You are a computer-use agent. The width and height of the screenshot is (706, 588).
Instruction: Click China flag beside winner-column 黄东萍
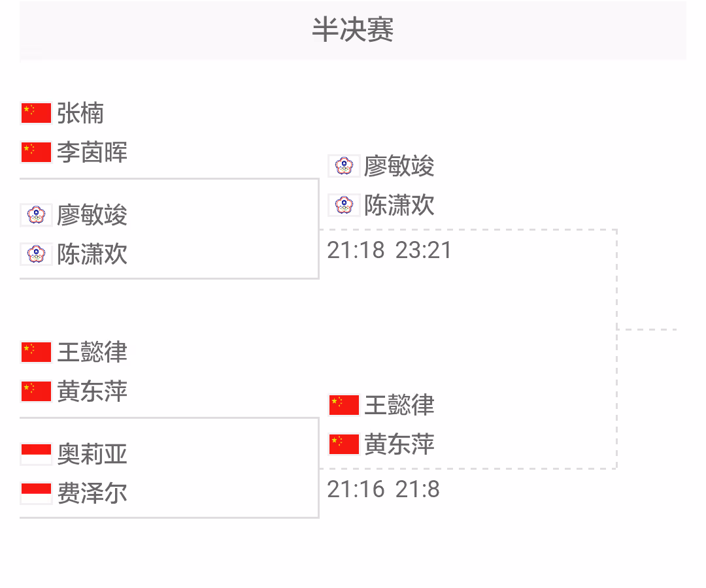tap(344, 444)
